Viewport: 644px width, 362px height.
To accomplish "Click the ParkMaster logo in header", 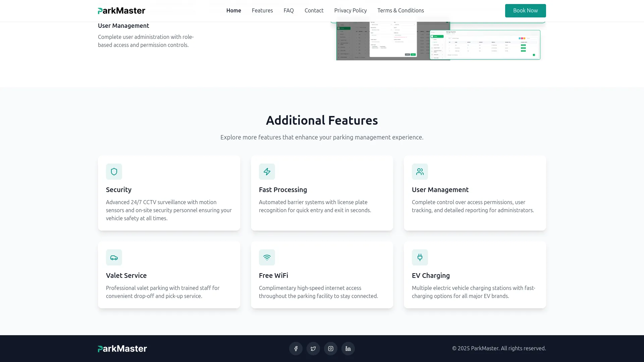I will pyautogui.click(x=121, y=11).
